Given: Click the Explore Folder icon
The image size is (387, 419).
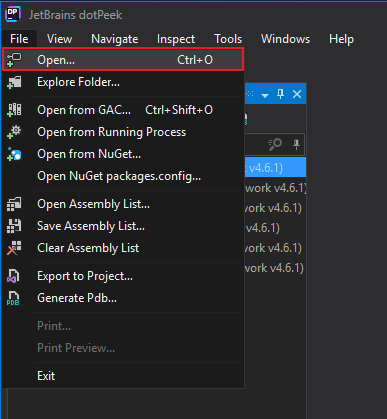Looking at the screenshot, I should 14,82.
